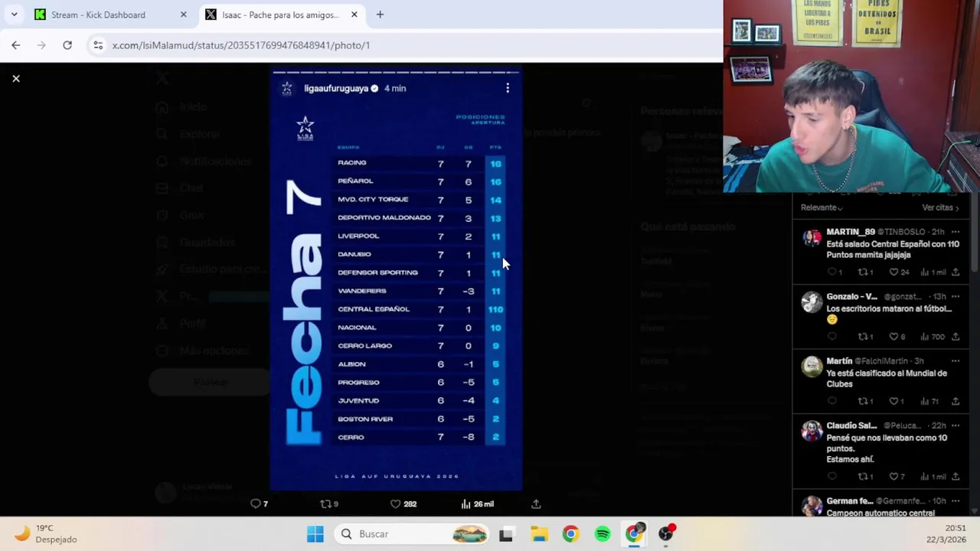Go back in the Chrome browser
Viewport: 980px width, 551px height.
click(16, 45)
